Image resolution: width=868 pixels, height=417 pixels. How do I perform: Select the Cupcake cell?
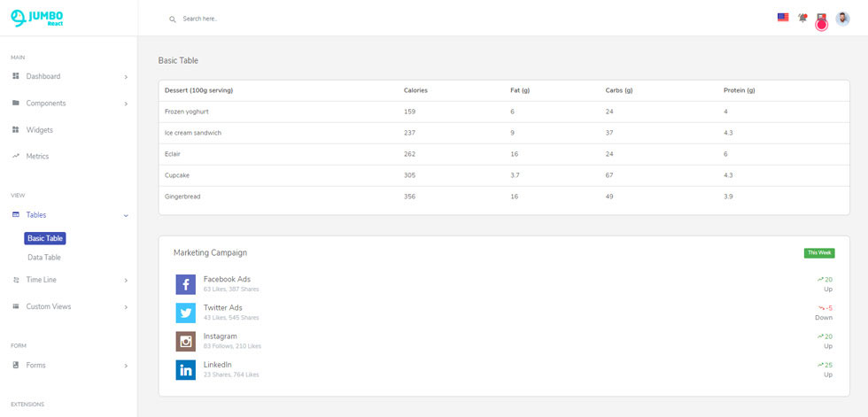(x=177, y=175)
